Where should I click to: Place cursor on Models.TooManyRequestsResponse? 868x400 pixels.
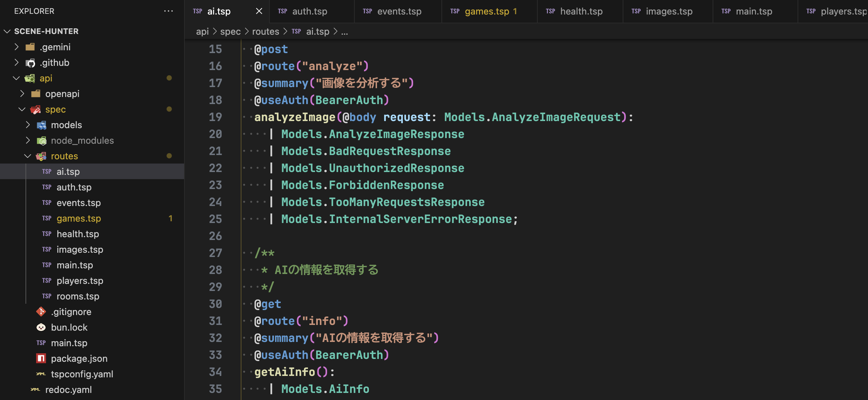(383, 202)
